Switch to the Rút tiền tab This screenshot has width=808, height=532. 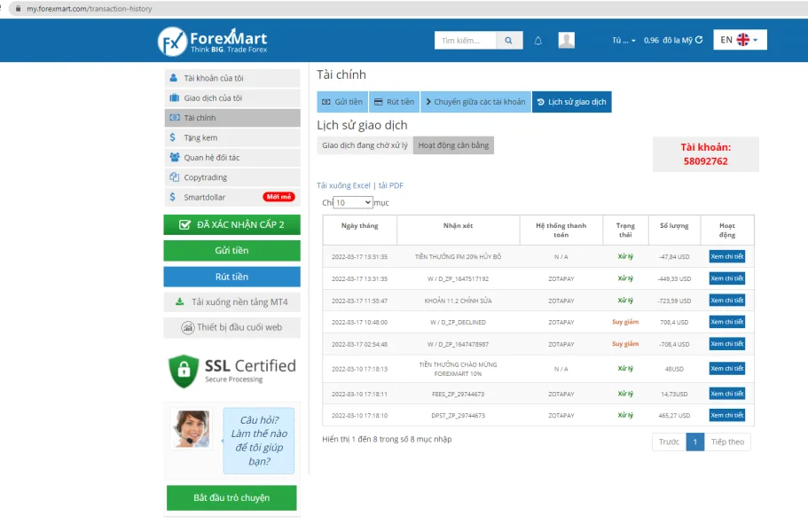pyautogui.click(x=394, y=102)
